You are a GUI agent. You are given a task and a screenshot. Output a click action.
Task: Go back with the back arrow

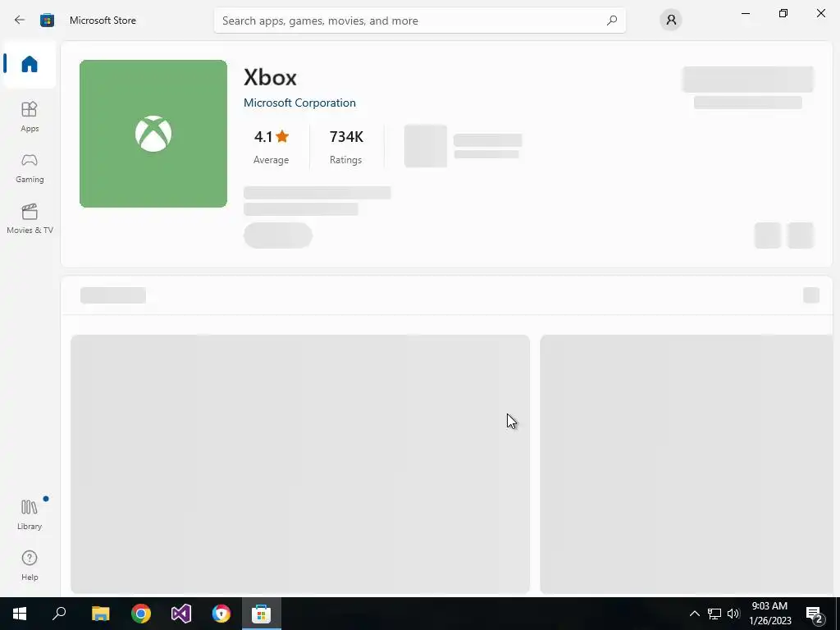coord(20,21)
